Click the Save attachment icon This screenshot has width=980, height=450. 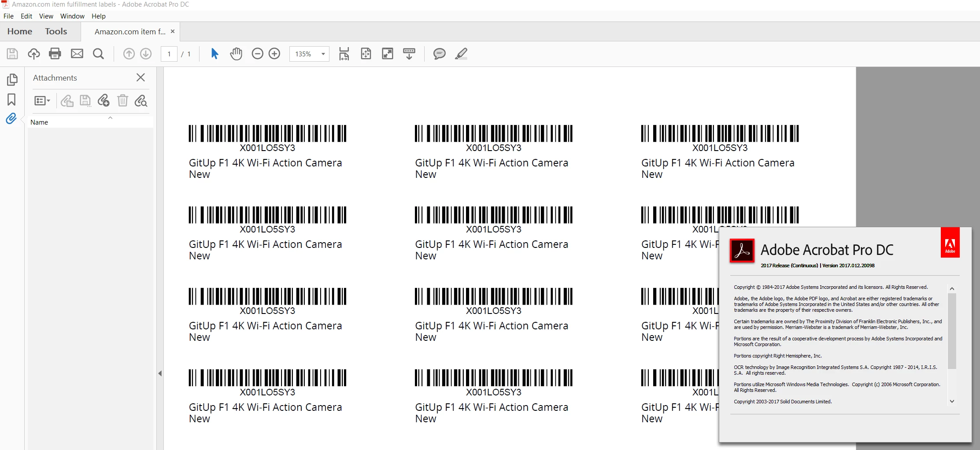pyautogui.click(x=85, y=101)
